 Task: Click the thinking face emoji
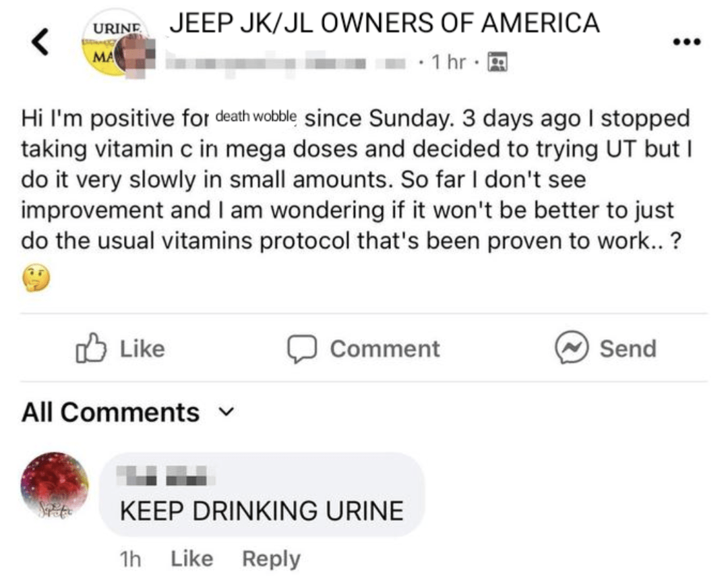tap(36, 278)
